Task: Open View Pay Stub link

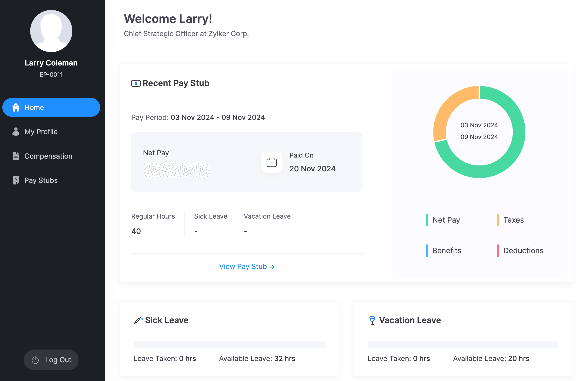Action: pos(247,266)
